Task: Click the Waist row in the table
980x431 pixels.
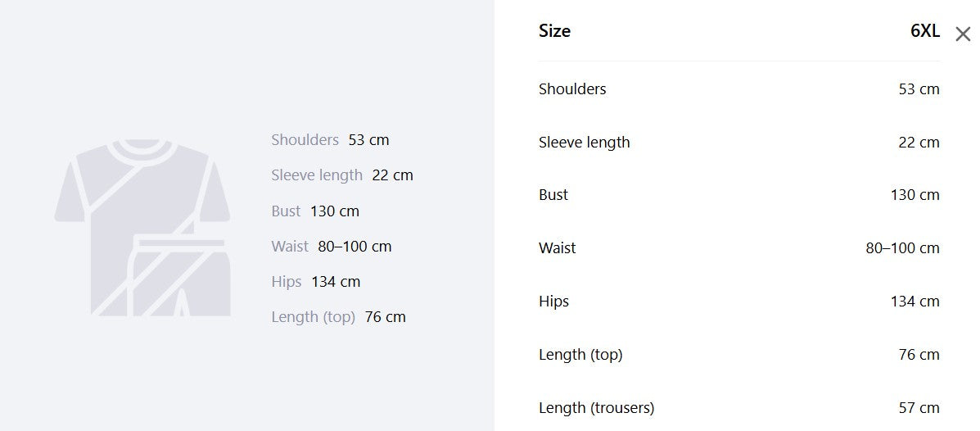Action: click(x=739, y=247)
